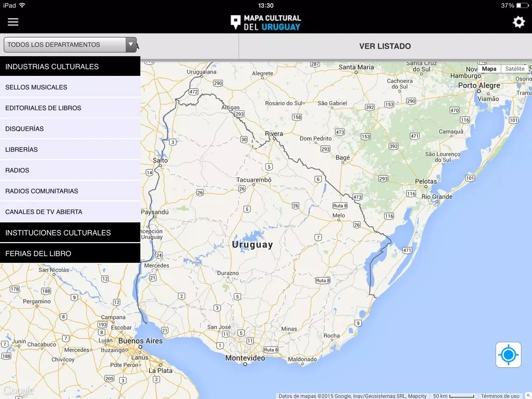
Task: Click Artigas on the map
Action: pos(230,108)
